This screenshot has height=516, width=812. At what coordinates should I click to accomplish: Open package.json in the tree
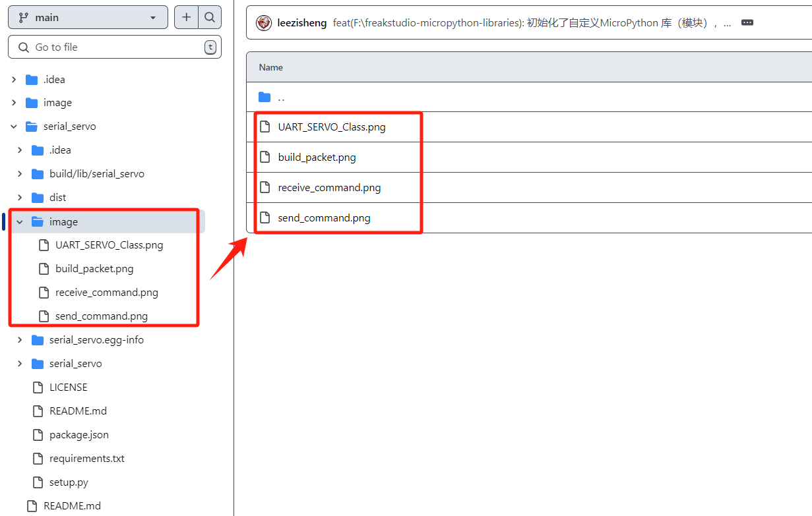(x=79, y=435)
